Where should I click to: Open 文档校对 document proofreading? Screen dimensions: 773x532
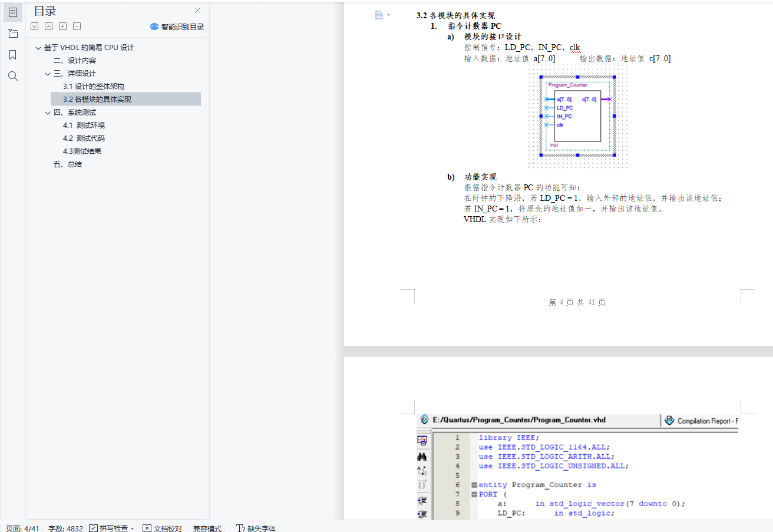[163, 528]
